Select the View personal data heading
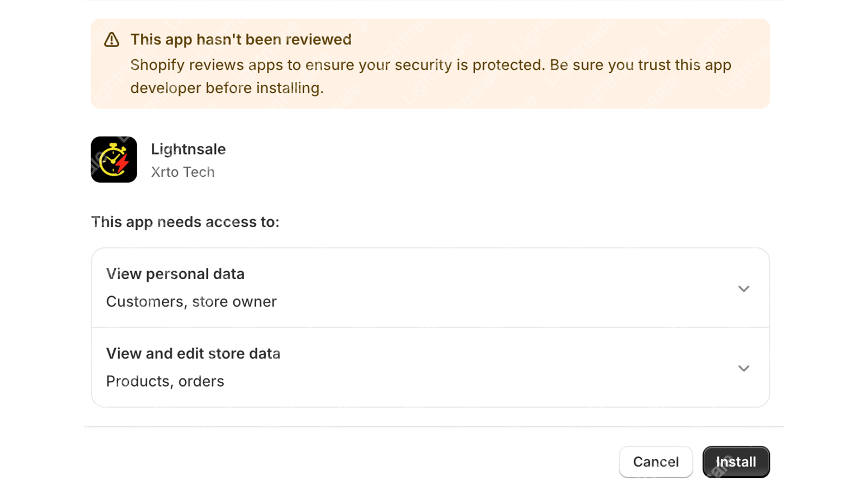Viewport: 868px width, 488px height. pyautogui.click(x=175, y=274)
